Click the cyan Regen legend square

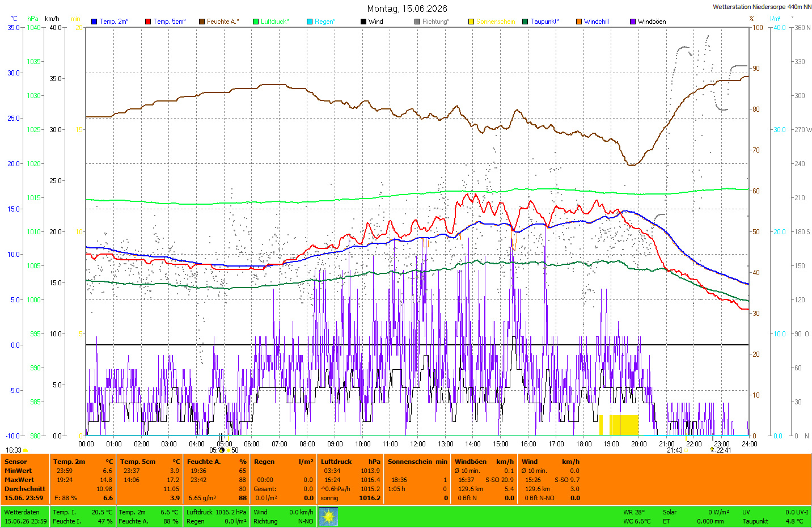tap(310, 22)
